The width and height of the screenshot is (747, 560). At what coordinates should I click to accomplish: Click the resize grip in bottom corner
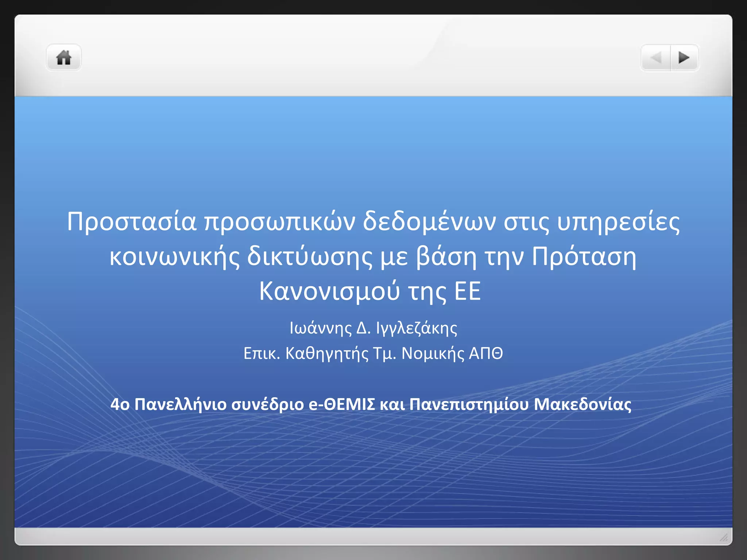pyautogui.click(x=724, y=537)
